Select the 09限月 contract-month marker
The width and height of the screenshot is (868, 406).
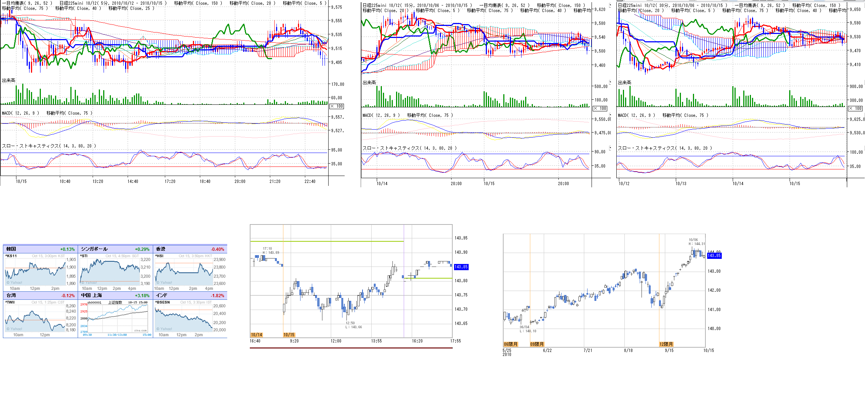pos(537,344)
